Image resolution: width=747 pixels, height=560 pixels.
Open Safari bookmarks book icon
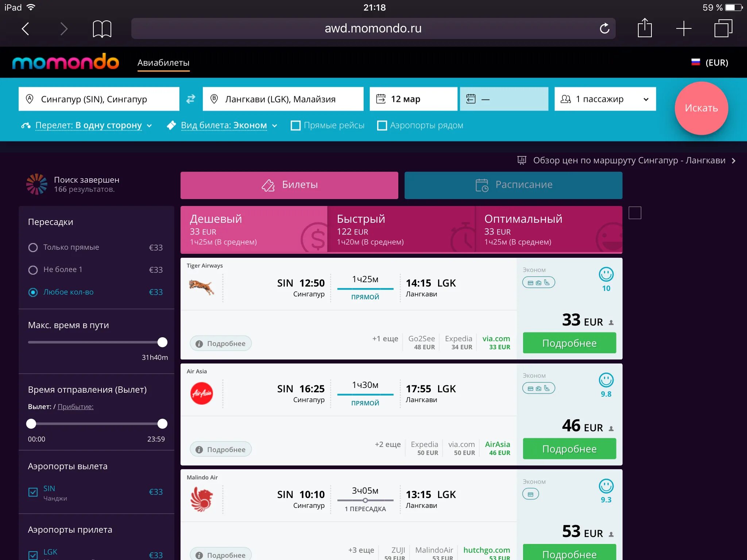(102, 29)
